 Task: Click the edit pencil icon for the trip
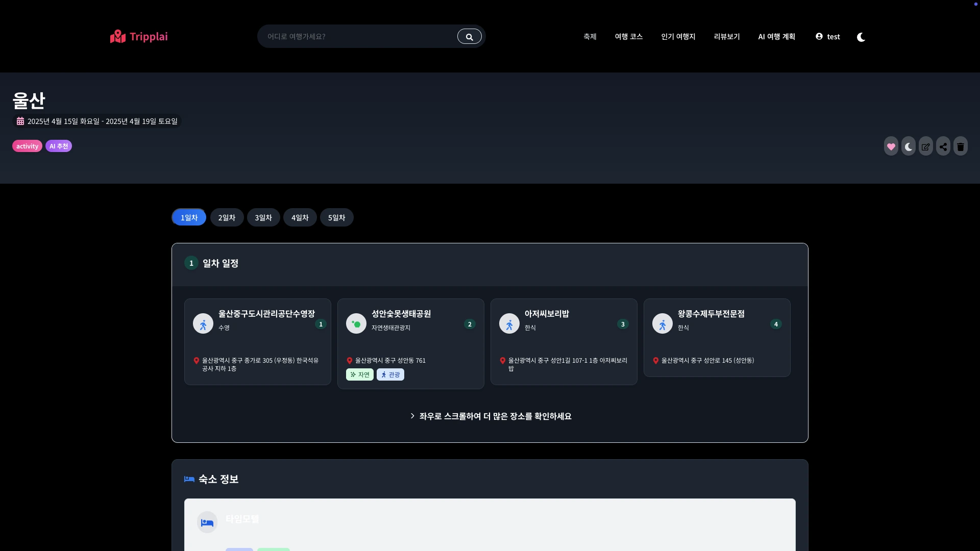pos(925,146)
